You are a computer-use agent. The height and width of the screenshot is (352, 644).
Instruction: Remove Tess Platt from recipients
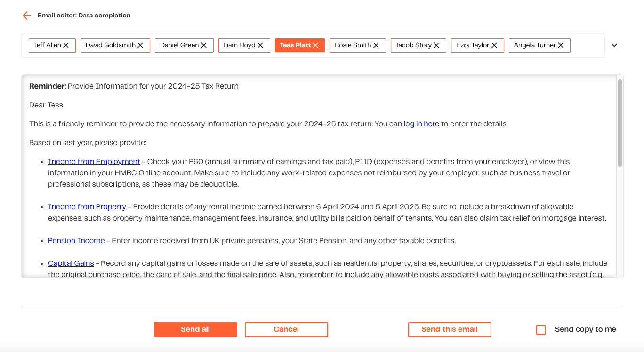[315, 45]
